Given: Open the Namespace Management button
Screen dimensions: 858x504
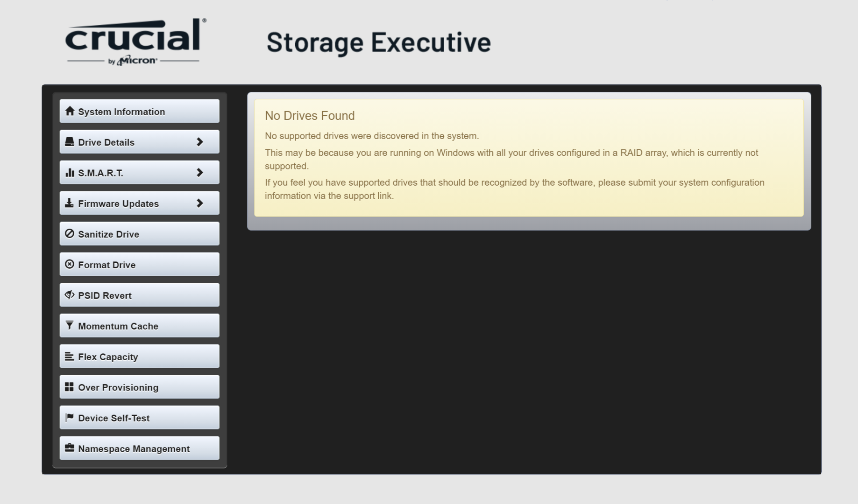Looking at the screenshot, I should coord(139,448).
